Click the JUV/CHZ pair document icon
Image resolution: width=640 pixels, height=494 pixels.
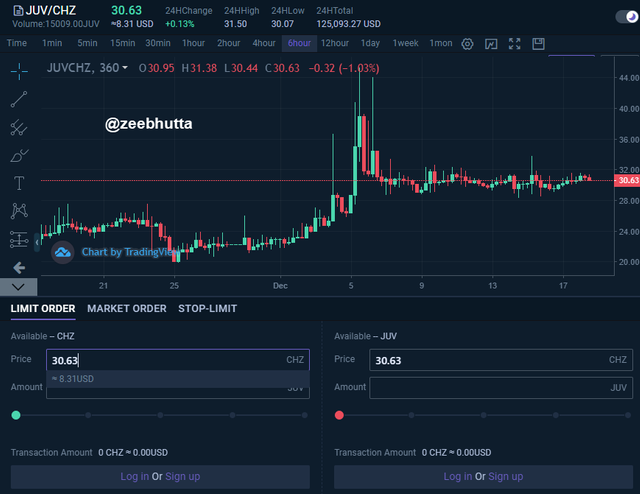(18, 11)
